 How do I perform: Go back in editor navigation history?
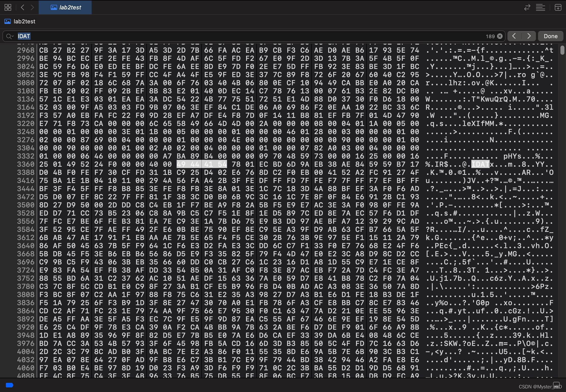tap(23, 7)
